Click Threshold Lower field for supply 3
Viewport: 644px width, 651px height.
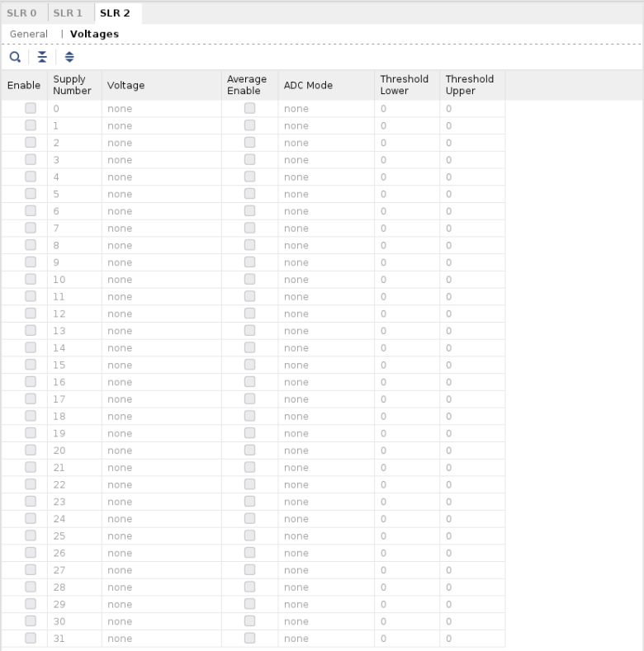[x=405, y=160]
